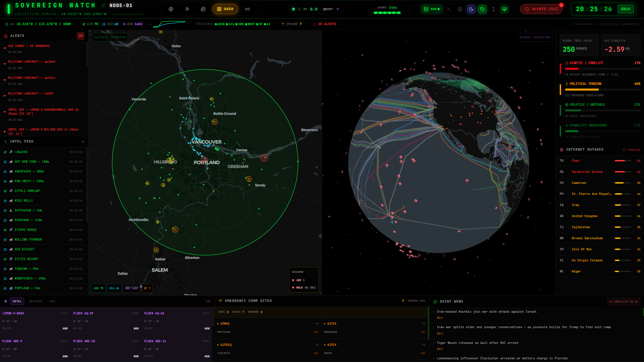The width and height of the screenshot is (644, 362).
Task: Toggle AIR 75 map layer chip
Action: [98, 288]
